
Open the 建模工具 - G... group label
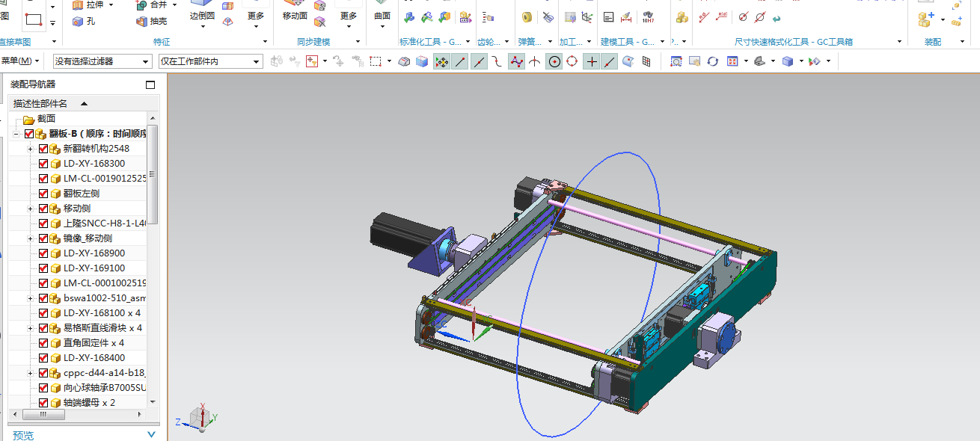(x=627, y=42)
